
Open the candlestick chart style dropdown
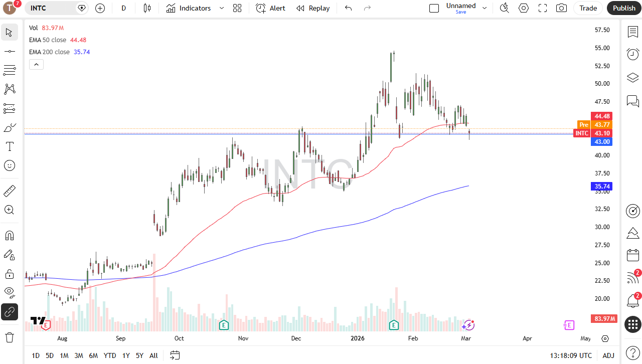147,8
